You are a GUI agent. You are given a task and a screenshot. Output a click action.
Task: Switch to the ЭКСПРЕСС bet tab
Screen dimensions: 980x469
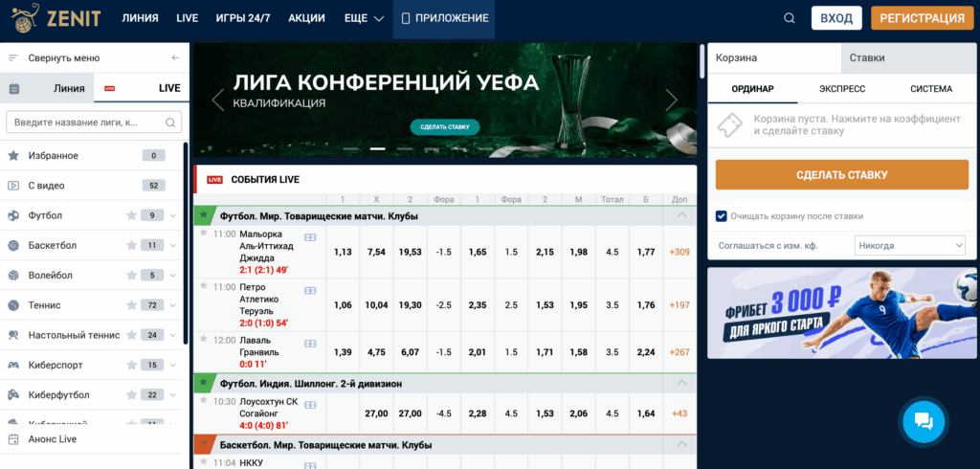click(842, 89)
